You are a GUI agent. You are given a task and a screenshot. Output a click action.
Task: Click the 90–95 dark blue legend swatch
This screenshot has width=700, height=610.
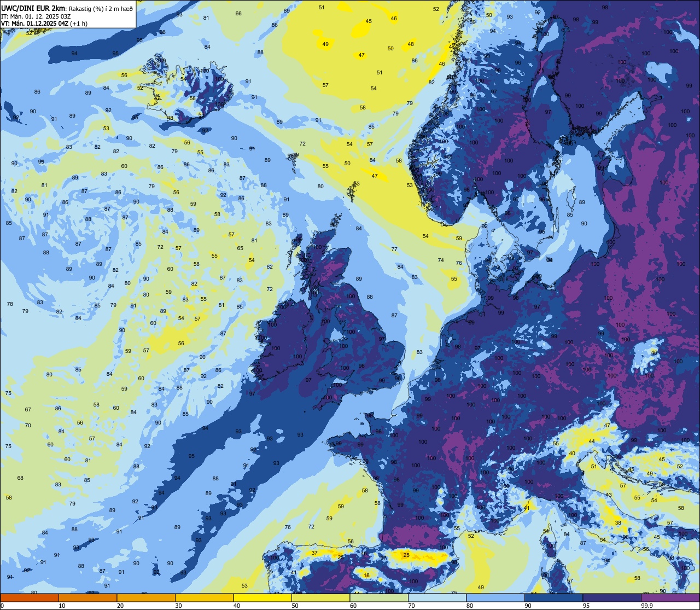tap(553, 597)
